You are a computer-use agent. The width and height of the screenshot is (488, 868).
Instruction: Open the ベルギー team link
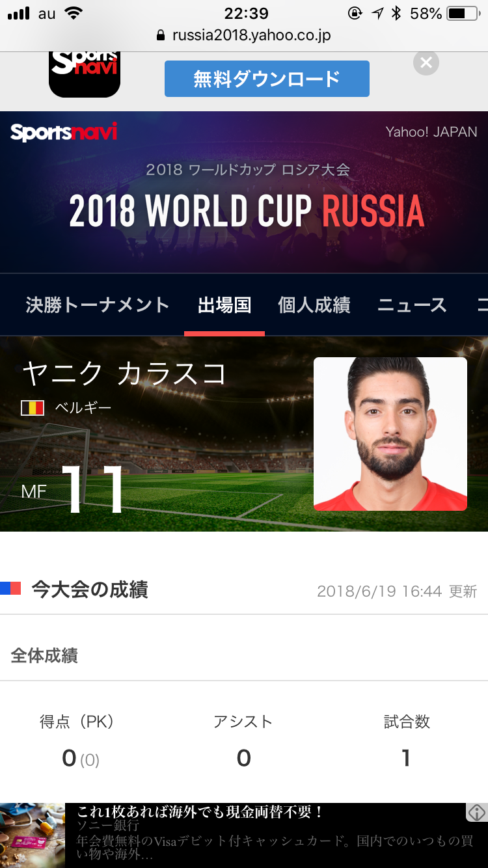(x=83, y=408)
